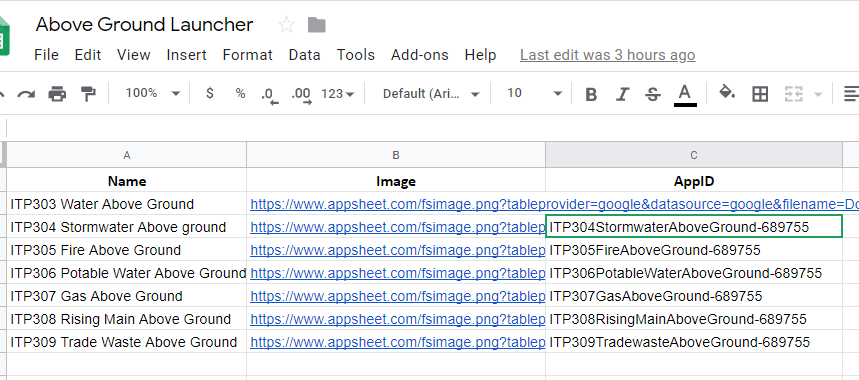Click the Print icon in toolbar
The width and height of the screenshot is (859, 380).
[x=57, y=94]
